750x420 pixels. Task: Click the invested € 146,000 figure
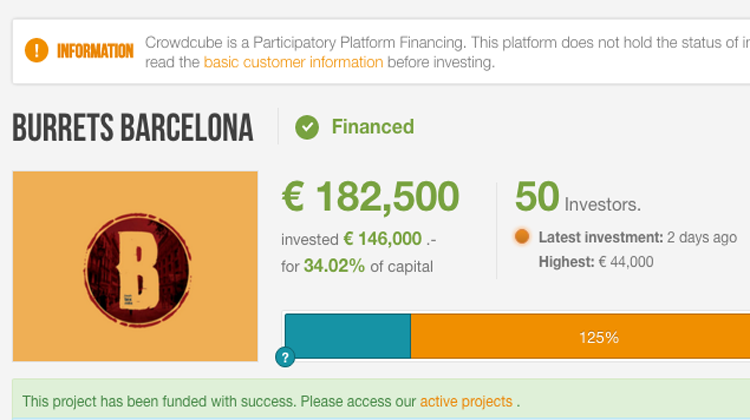[382, 239]
